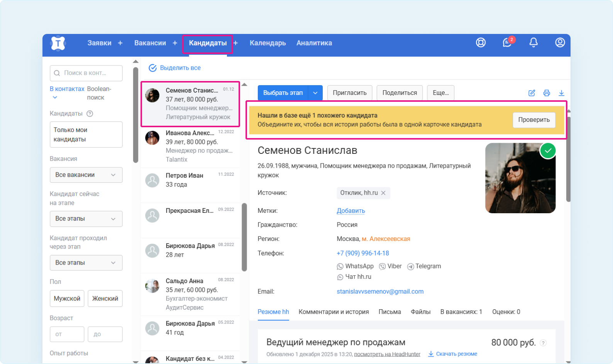Select the 'Женский' gender filter
This screenshot has height=364, width=613.
pyautogui.click(x=105, y=298)
